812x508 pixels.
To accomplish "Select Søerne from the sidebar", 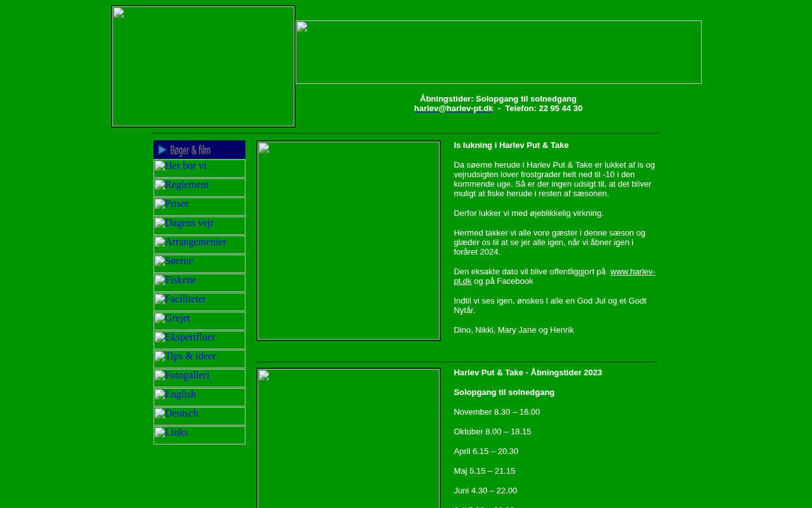I will coord(199,264).
